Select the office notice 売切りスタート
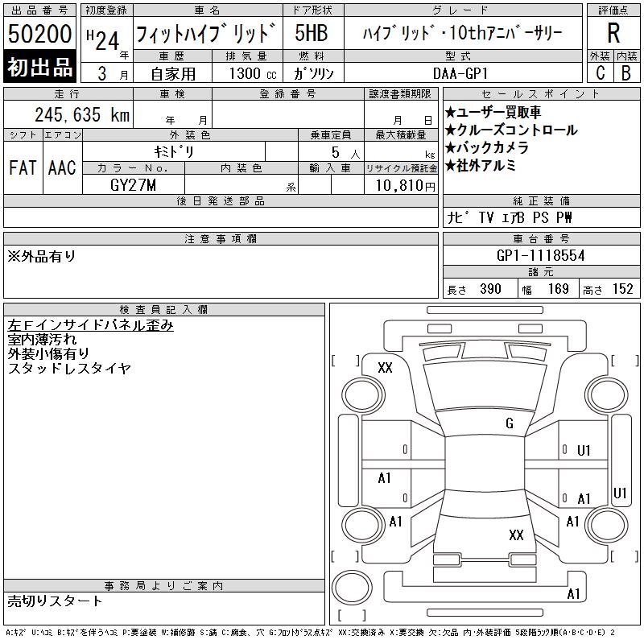Viewport: 644px width, 644px height. click(55, 601)
